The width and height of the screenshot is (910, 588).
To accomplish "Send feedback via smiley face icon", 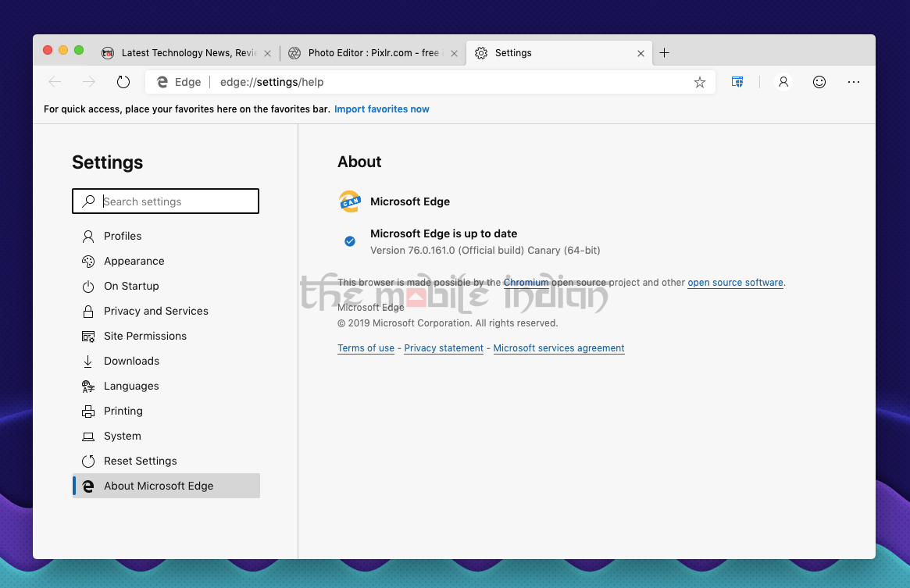I will tap(819, 82).
